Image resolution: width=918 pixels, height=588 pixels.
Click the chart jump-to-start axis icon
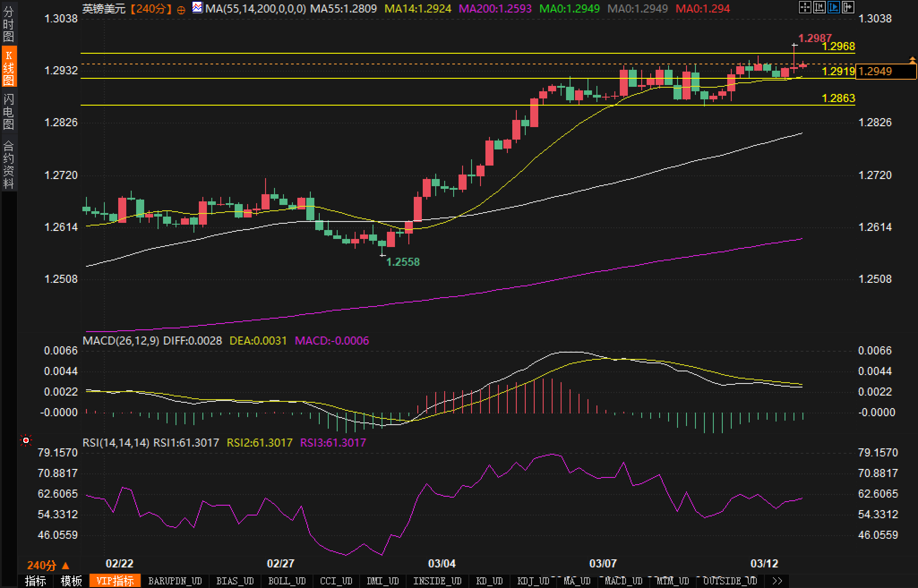[x=819, y=7]
